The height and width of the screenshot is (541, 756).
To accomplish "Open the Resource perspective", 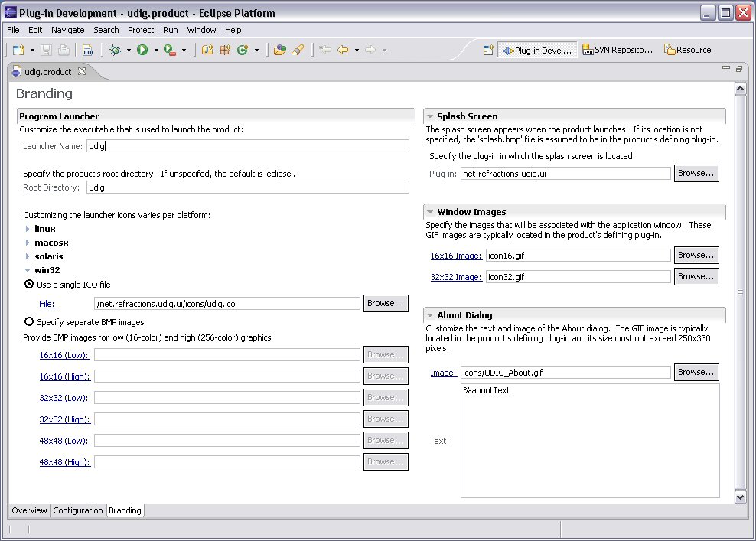I will 687,51.
